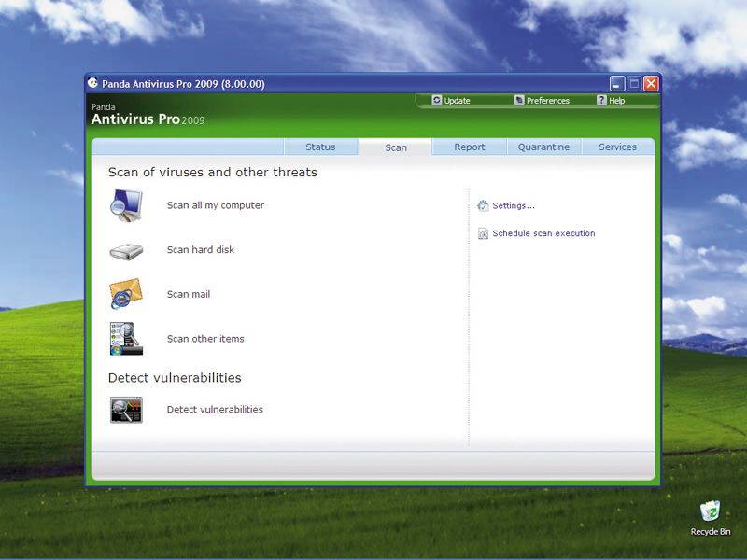Open the Schedule scan execution link
The height and width of the screenshot is (560, 747).
click(x=543, y=233)
